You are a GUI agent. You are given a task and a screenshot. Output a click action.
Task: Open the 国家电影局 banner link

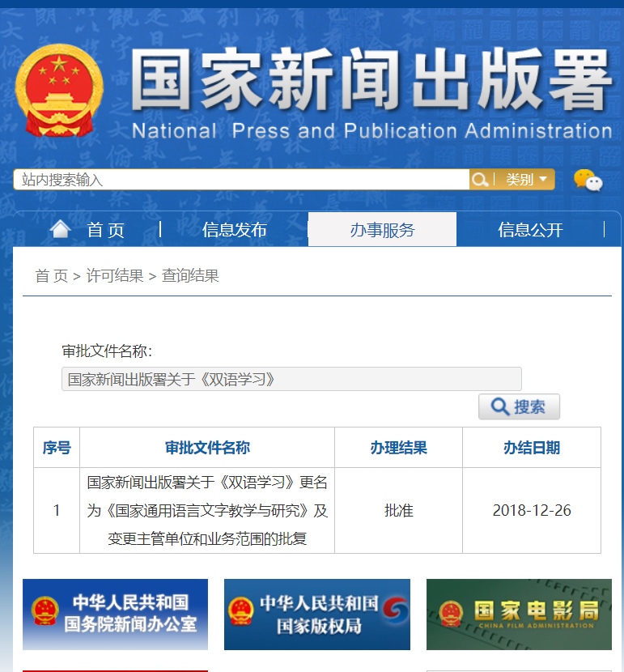pos(519,615)
